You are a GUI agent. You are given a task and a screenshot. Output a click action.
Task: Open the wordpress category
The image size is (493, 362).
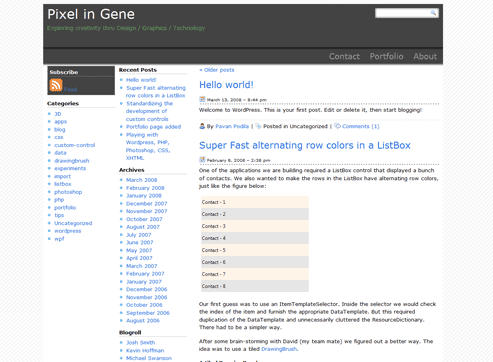[x=68, y=231]
